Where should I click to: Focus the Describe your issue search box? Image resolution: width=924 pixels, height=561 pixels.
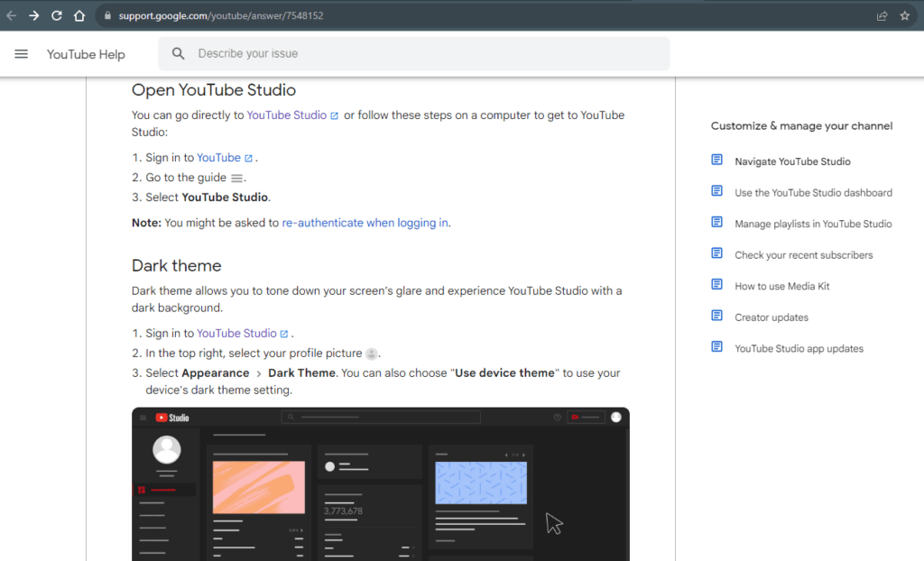[x=413, y=53]
